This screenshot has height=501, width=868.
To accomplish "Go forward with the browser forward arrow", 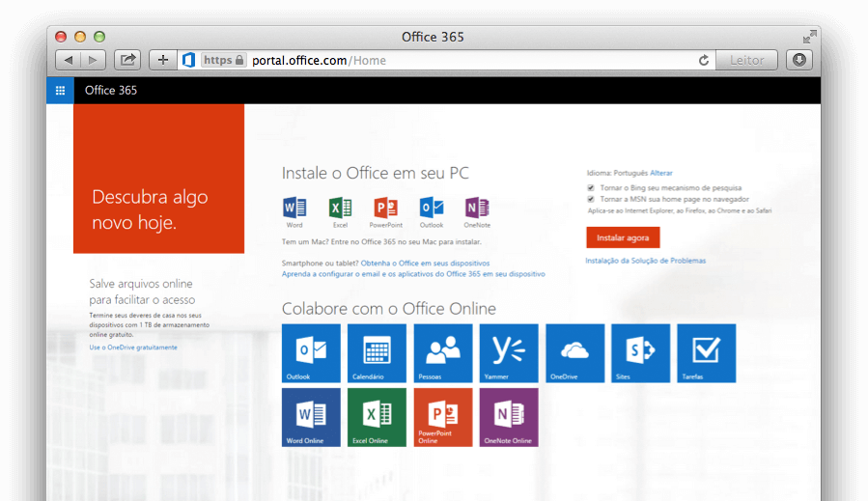I will [93, 60].
